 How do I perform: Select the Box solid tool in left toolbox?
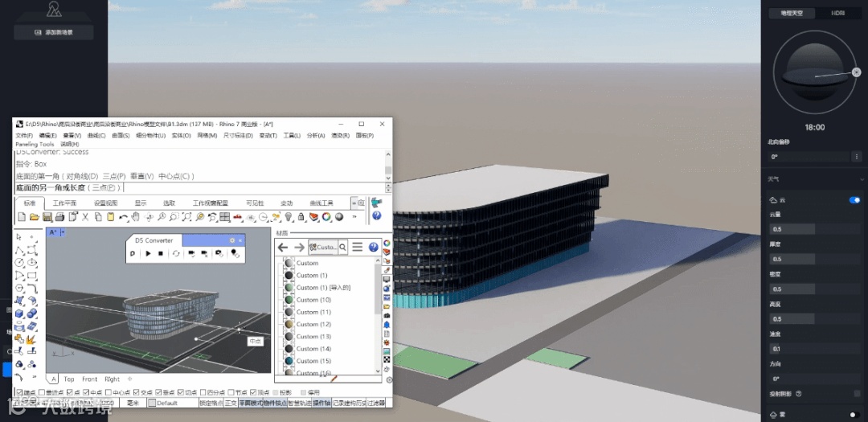[19, 313]
